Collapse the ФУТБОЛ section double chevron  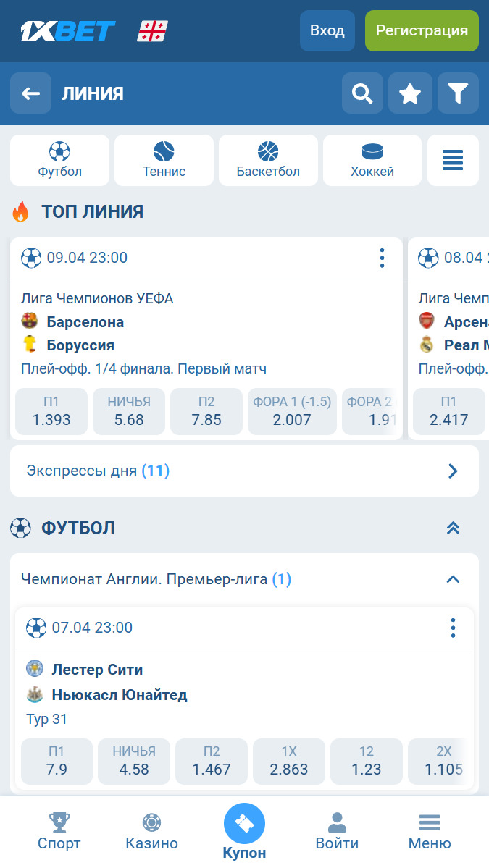click(x=453, y=528)
